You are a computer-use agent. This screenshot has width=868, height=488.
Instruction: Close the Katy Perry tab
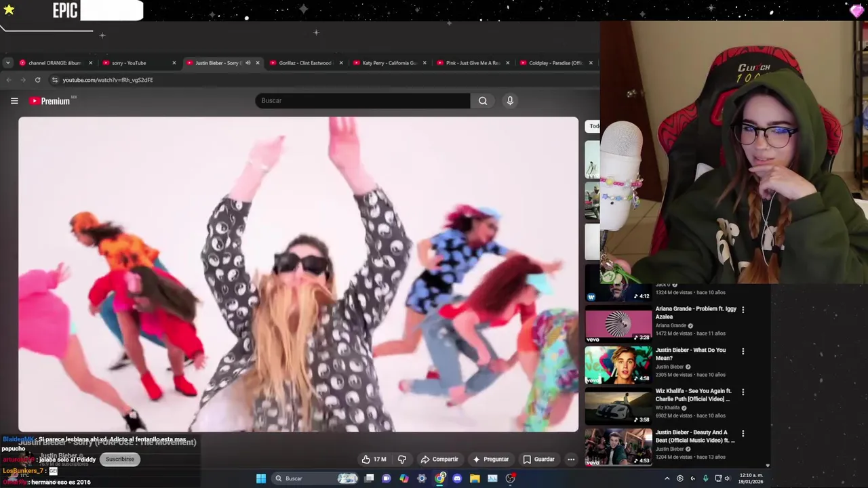pyautogui.click(x=425, y=63)
